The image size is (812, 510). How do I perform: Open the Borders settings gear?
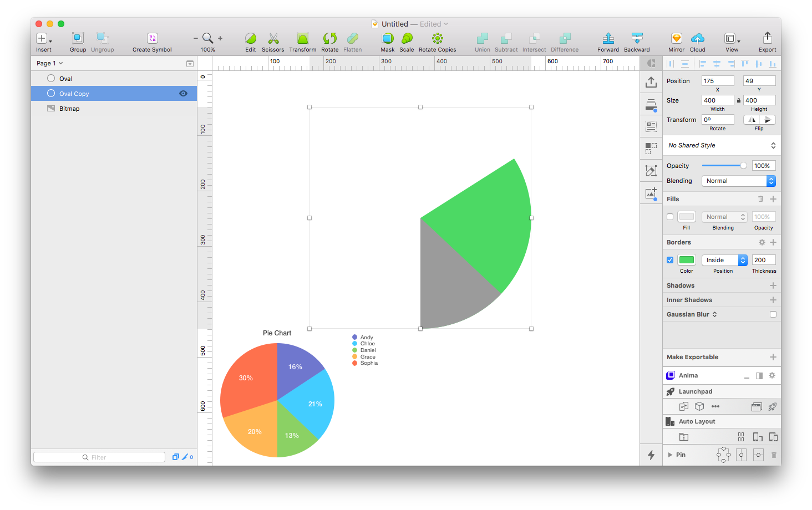(762, 242)
